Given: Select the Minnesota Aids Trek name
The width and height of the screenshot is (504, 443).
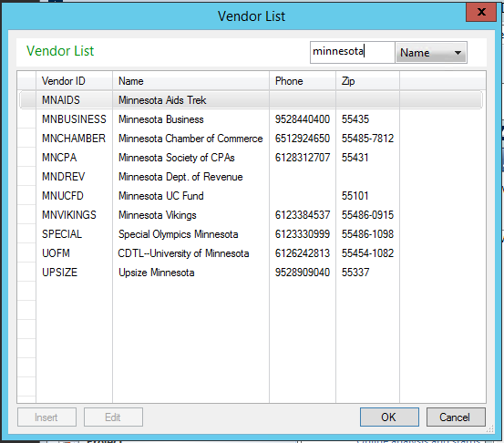Looking at the screenshot, I should [162, 100].
